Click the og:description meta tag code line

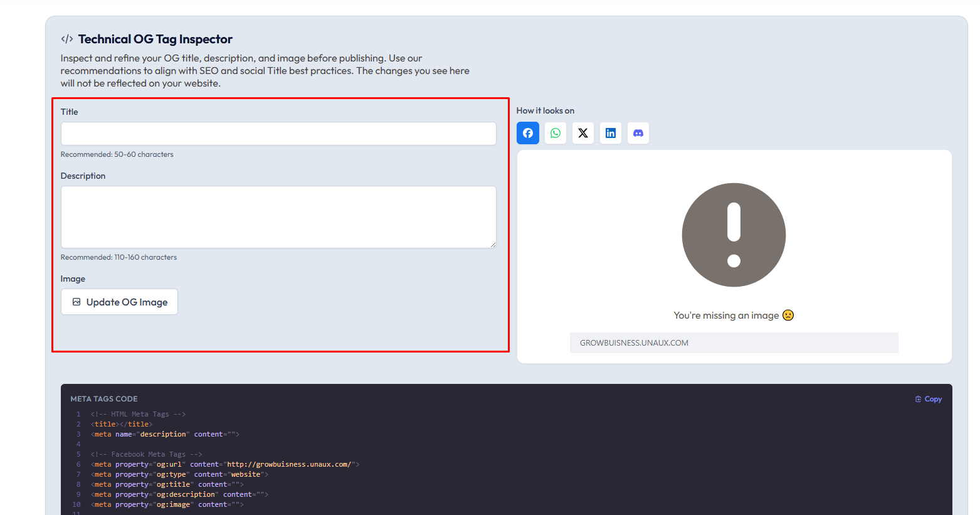pos(179,494)
